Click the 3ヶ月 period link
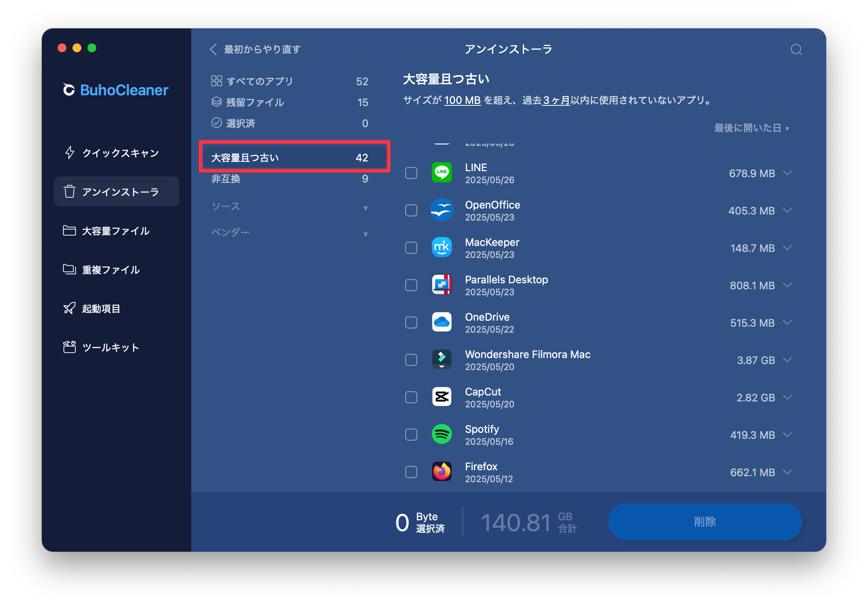868x607 pixels. (556, 100)
